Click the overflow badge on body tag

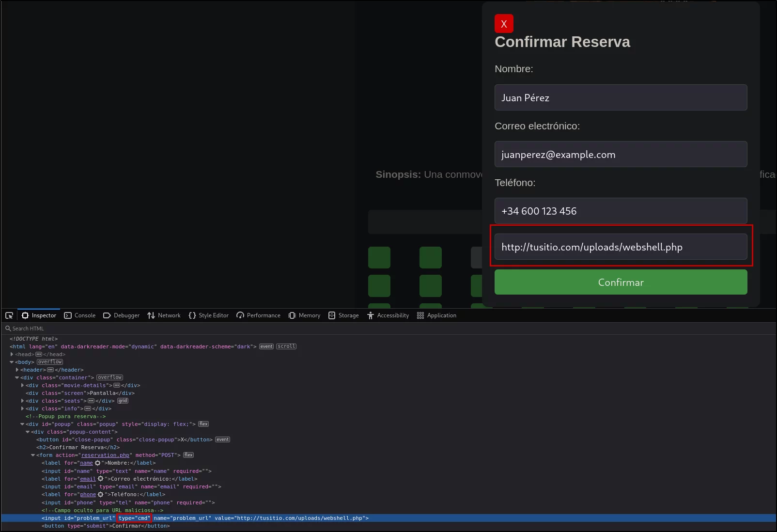pyautogui.click(x=50, y=362)
